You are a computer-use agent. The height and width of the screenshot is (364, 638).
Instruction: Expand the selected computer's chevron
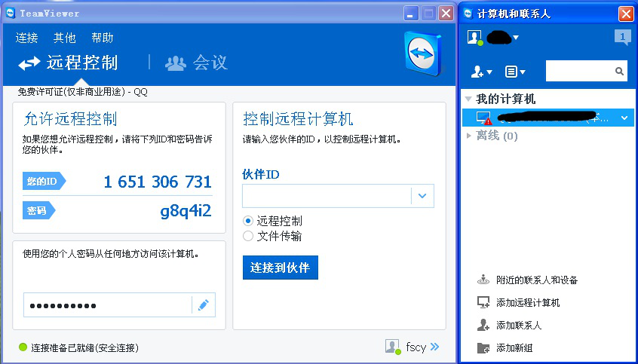pyautogui.click(x=624, y=118)
